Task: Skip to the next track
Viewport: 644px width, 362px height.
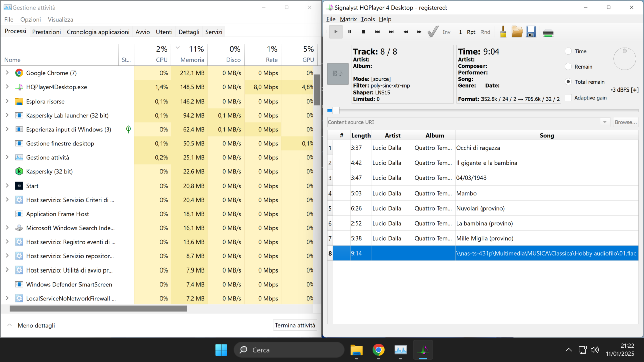Action: (x=391, y=32)
